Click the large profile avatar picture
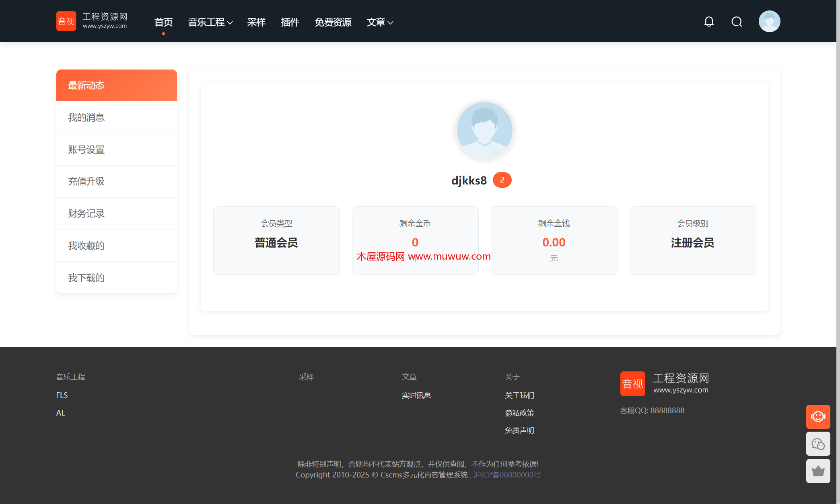The height and width of the screenshot is (504, 840). [x=484, y=129]
